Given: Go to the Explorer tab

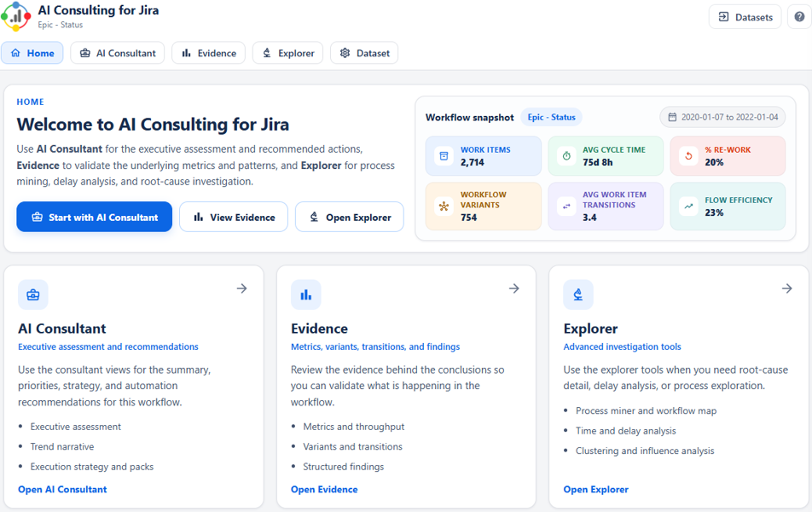Looking at the screenshot, I should click(288, 53).
